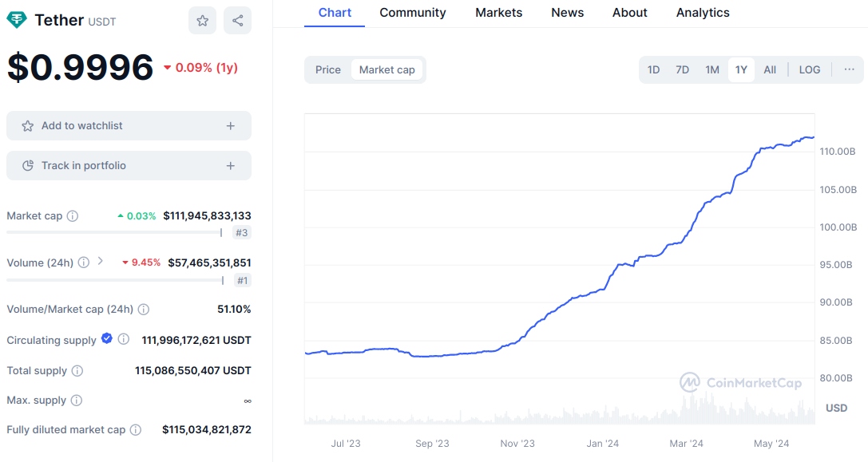Click the $0.9996 price value
This screenshot has width=868, height=462.
point(81,68)
